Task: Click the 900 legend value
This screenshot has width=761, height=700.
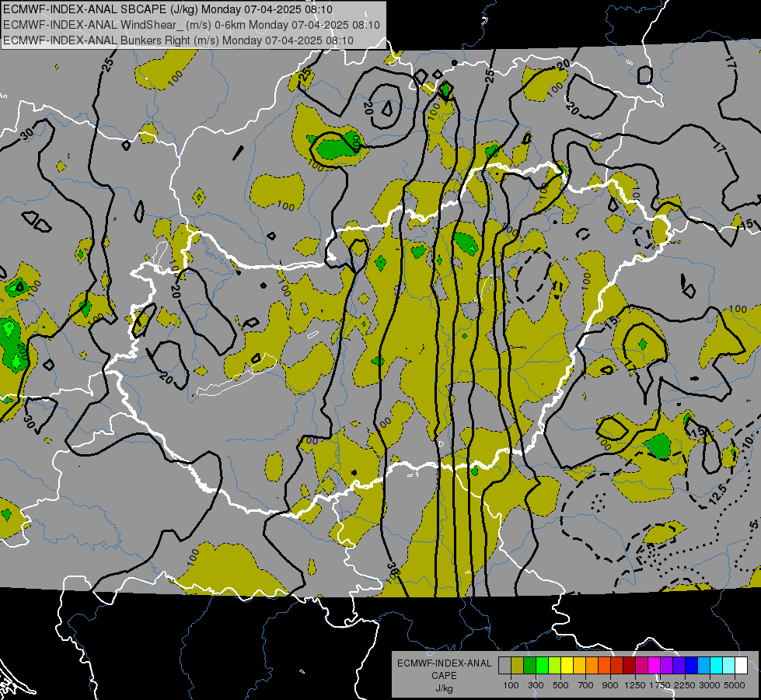Action: point(610,685)
